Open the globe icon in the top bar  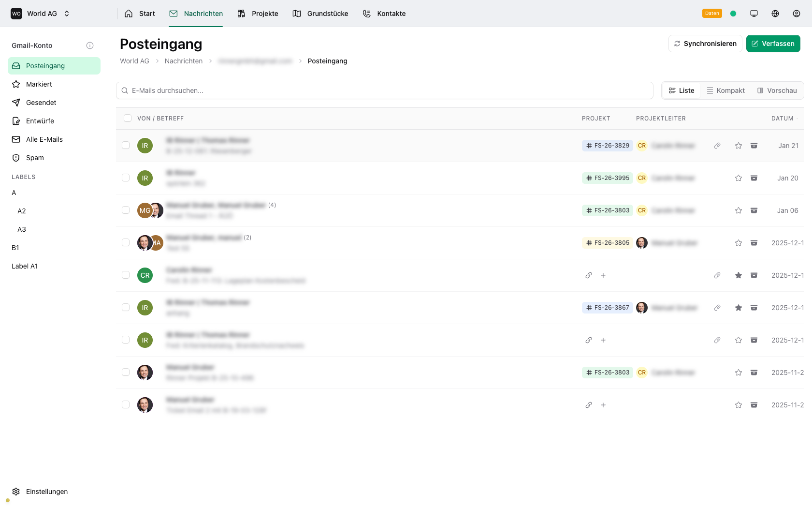(775, 13)
